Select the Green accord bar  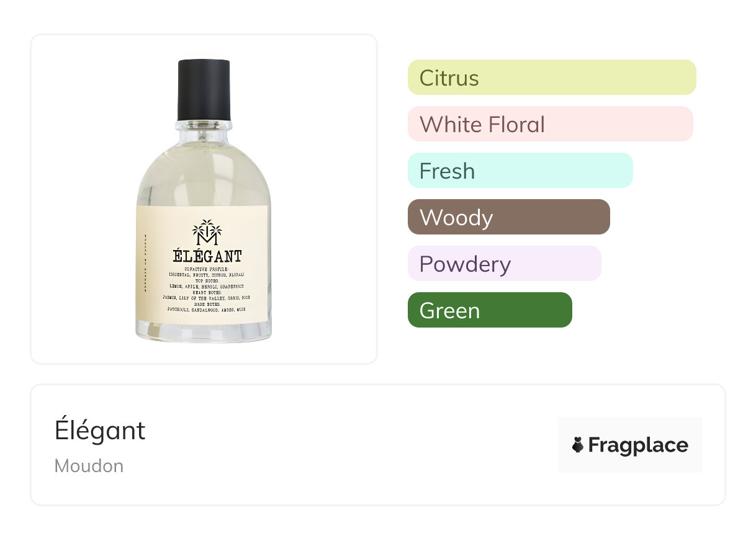click(489, 310)
